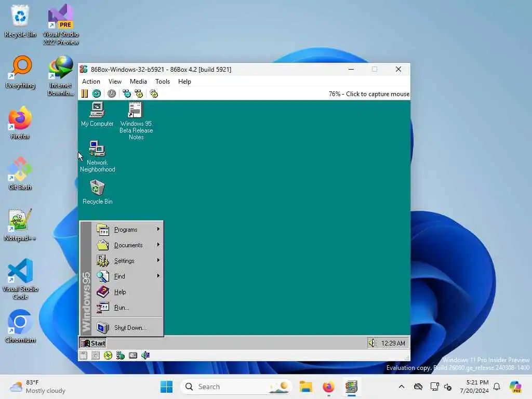532x399 pixels.
Task: Choose Shut Down... from Start menu
Action: coord(128,328)
